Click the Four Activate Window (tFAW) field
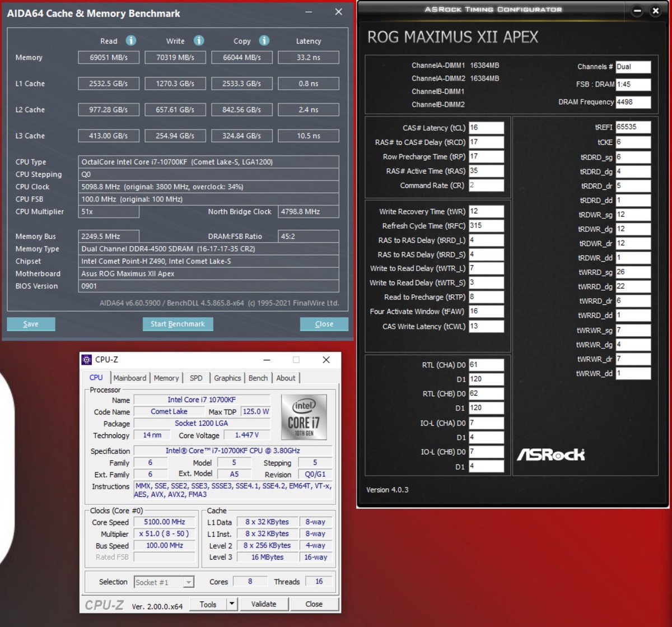Viewport: 672px width, 627px height. coord(486,312)
